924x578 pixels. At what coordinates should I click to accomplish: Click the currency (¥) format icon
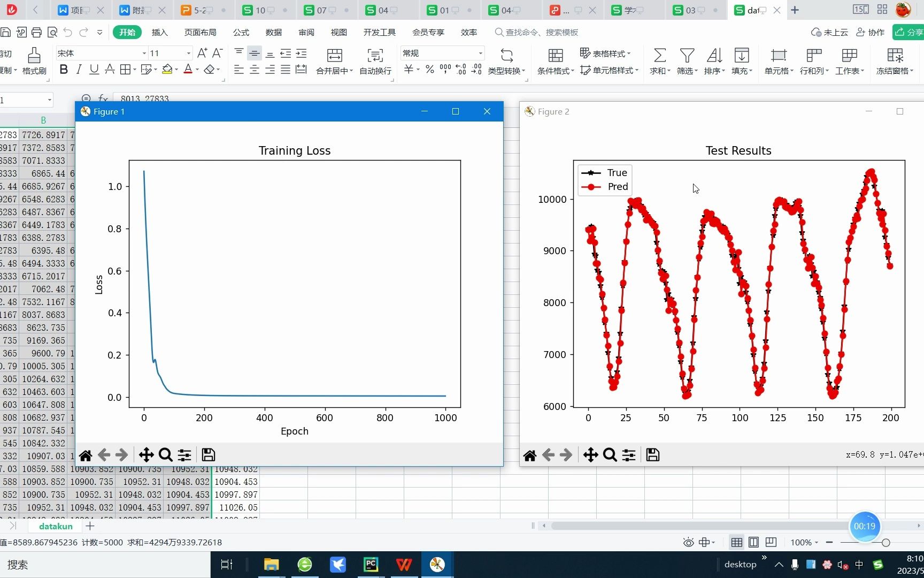(x=409, y=70)
